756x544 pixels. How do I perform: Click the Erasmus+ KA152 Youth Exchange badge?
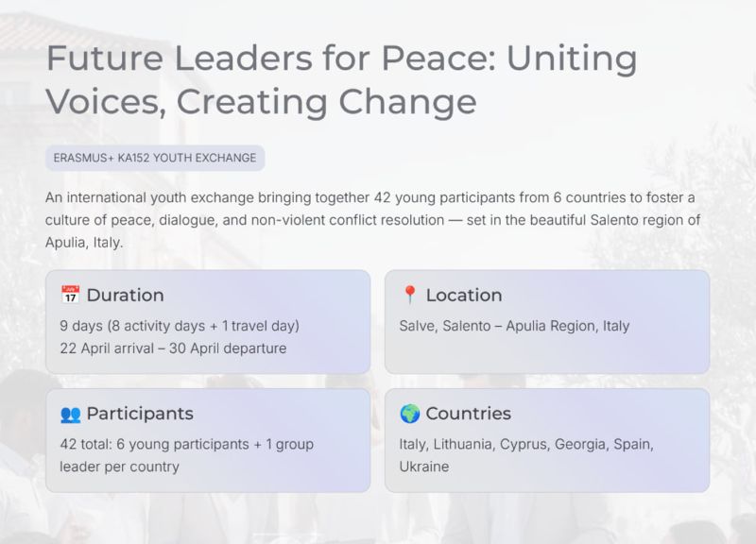155,158
